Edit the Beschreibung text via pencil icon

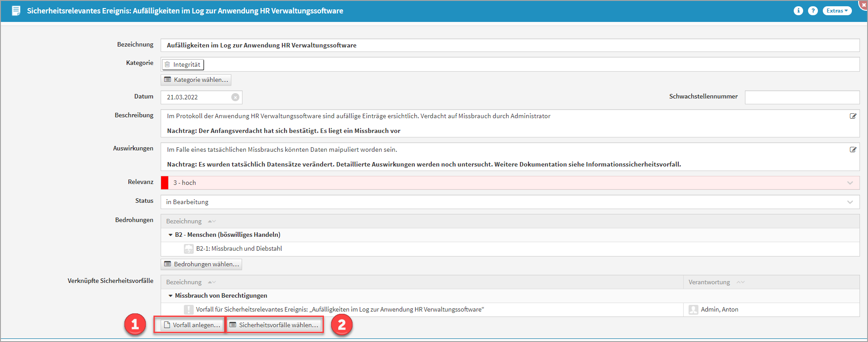pyautogui.click(x=853, y=116)
